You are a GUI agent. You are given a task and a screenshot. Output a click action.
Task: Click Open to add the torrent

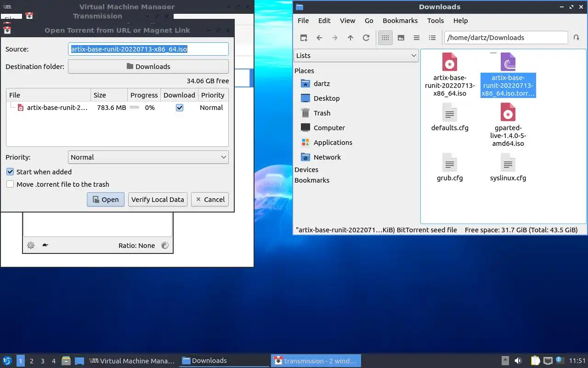106,199
